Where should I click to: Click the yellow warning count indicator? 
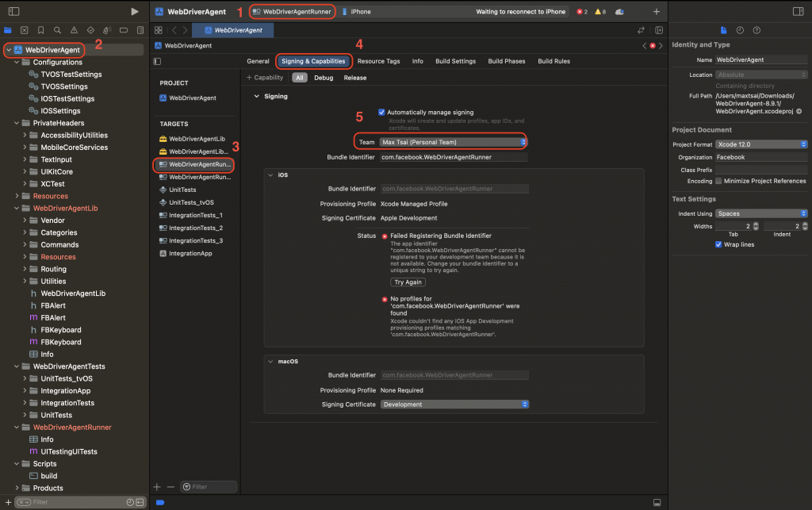pyautogui.click(x=600, y=11)
